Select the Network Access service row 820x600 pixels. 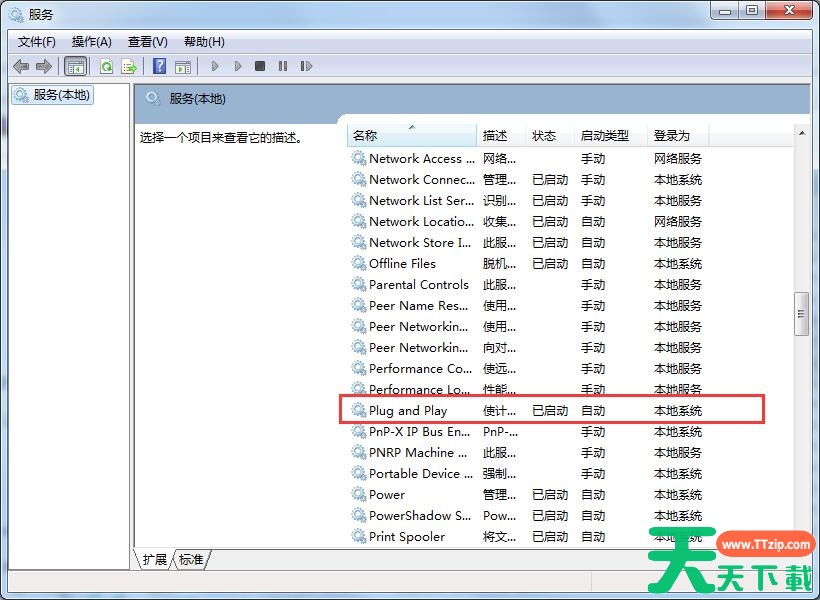tap(527, 159)
